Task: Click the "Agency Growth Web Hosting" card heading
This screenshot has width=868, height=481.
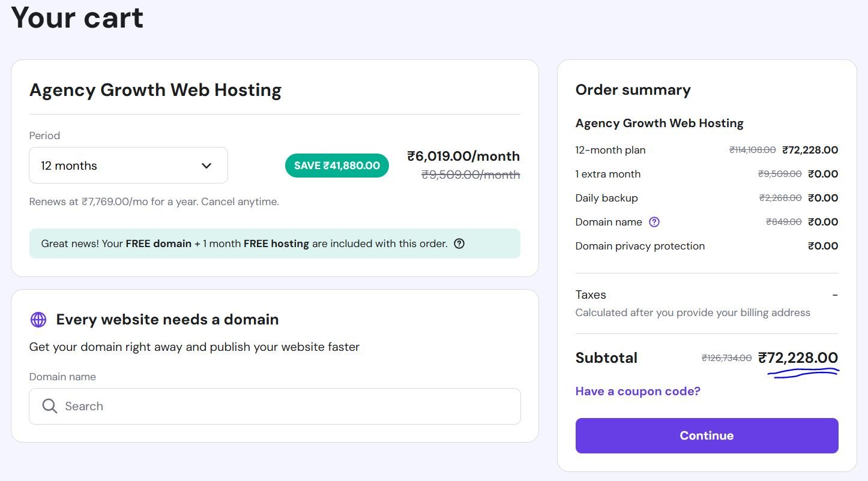Action: pyautogui.click(x=155, y=90)
